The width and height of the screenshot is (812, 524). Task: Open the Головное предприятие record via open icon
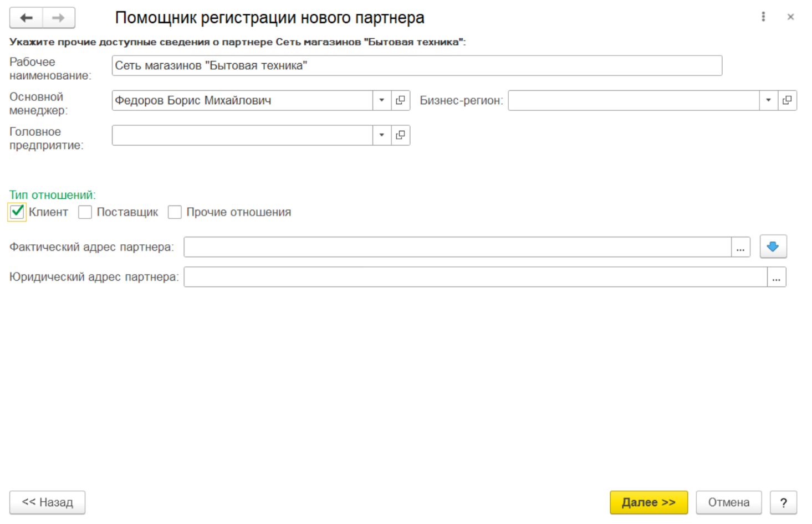tap(400, 135)
